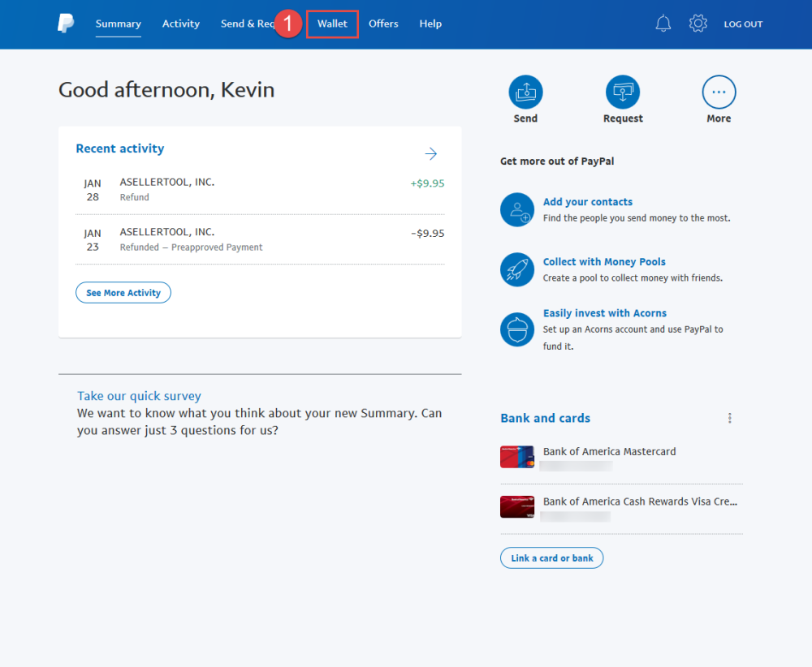Screen dimensions: 812x667
Task: Open Easily invest with Acorns link
Action: [604, 313]
